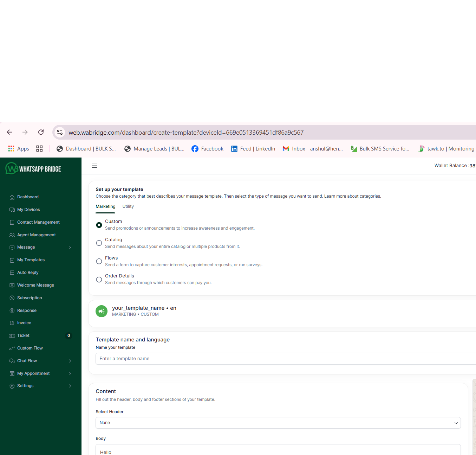Click the Ticket icon

pyautogui.click(x=12, y=335)
